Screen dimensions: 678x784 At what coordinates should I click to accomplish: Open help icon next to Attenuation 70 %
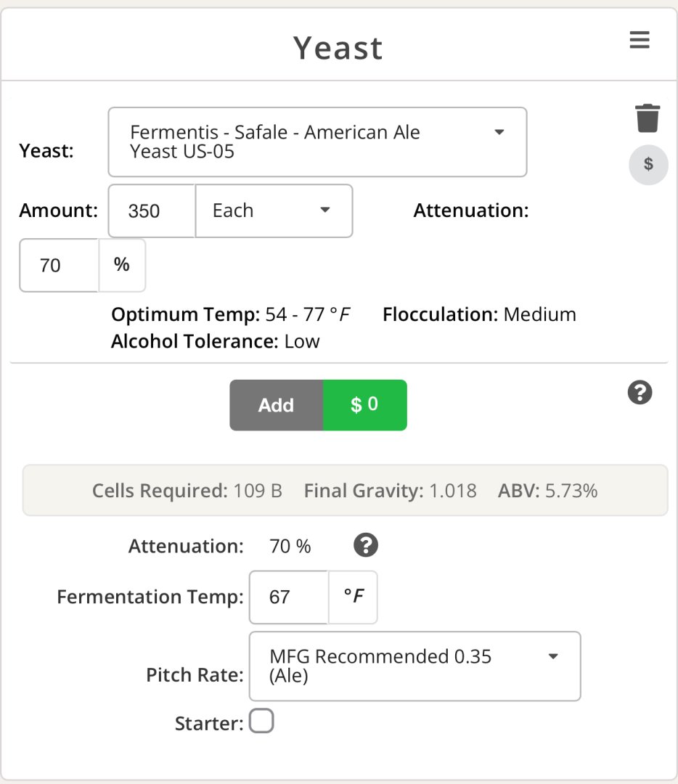[366, 545]
